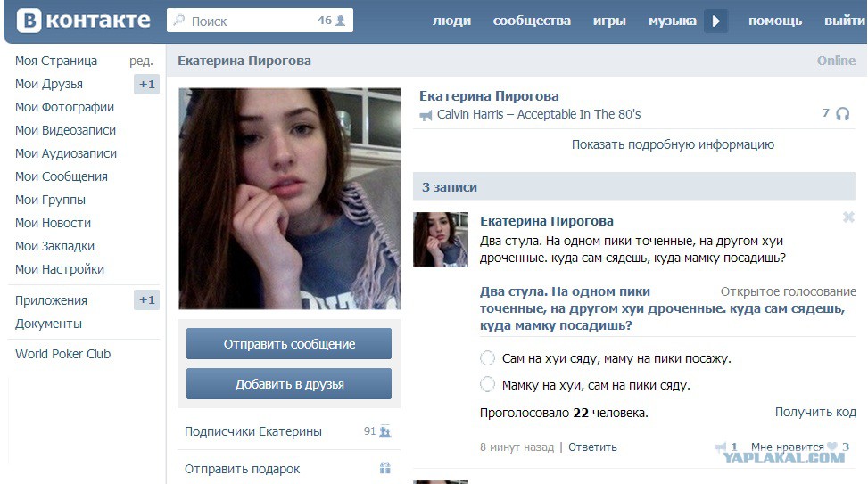Click the Отправить сообщение button
The height and width of the screenshot is (484, 868).
(x=289, y=343)
